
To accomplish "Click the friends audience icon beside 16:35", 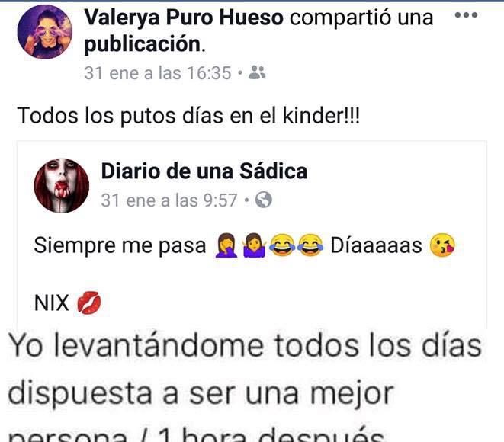I will [257, 72].
